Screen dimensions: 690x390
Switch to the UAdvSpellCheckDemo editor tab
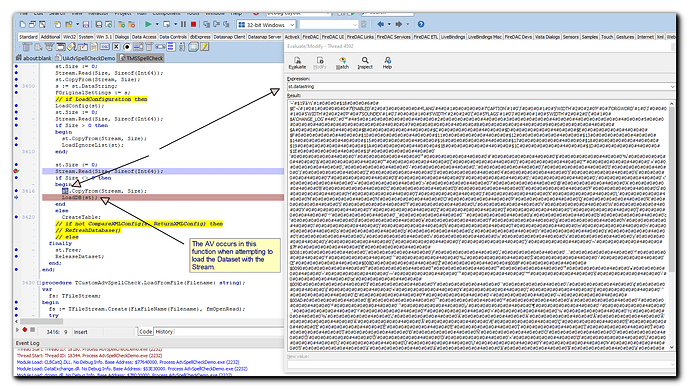click(x=85, y=58)
